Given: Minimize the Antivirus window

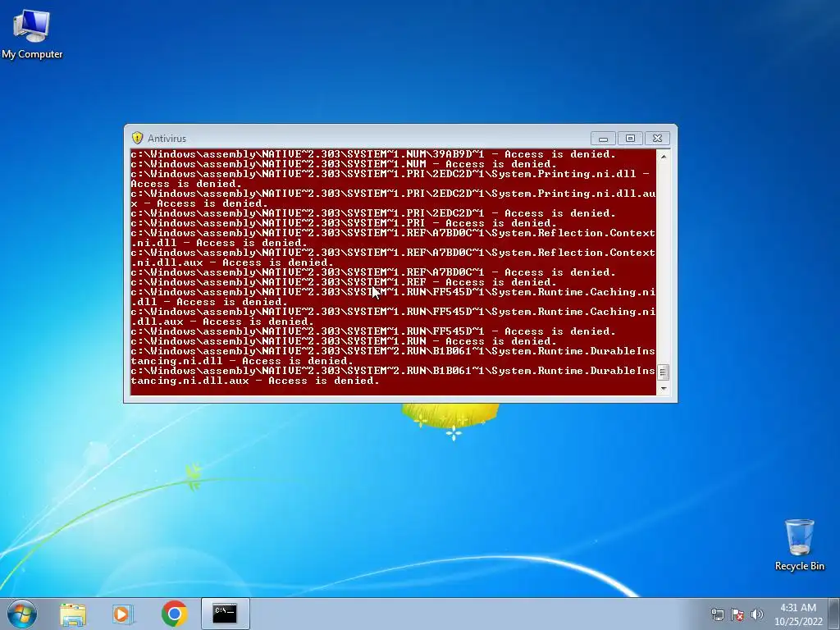Looking at the screenshot, I should [603, 138].
